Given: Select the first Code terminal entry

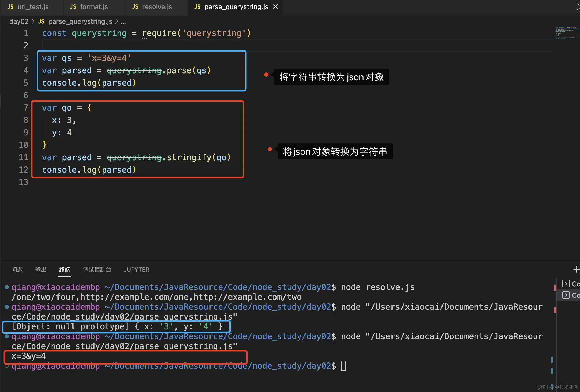Looking at the screenshot, I should pyautogui.click(x=571, y=284).
